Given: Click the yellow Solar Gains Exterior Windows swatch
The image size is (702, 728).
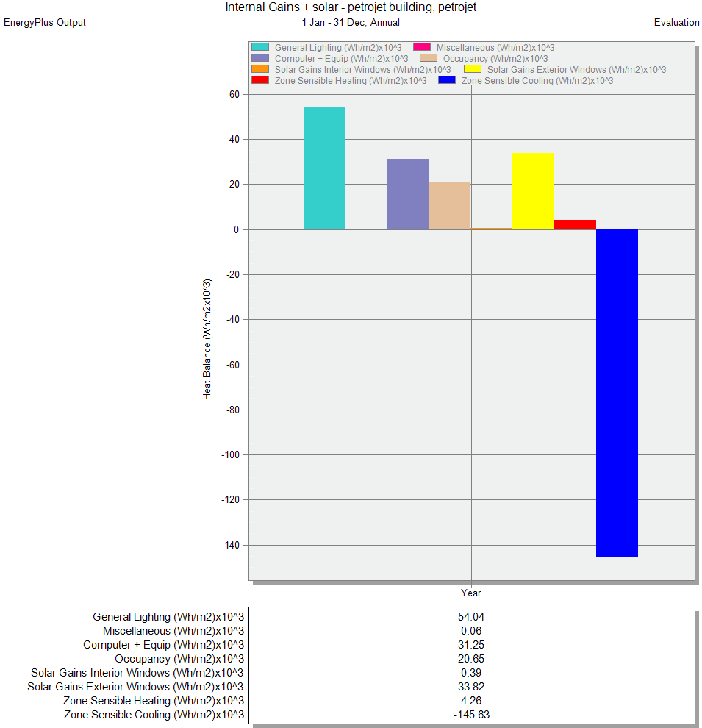Looking at the screenshot, I should pos(473,69).
